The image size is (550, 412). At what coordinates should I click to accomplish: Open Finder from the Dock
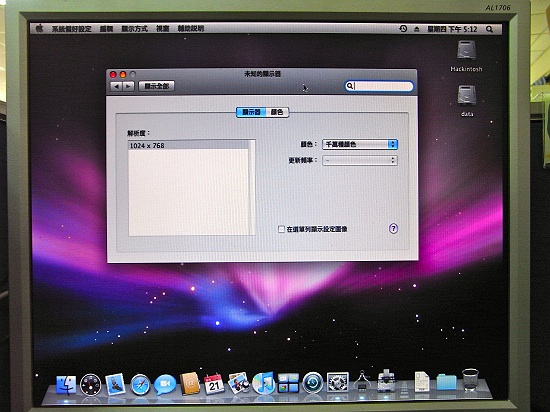[x=66, y=385]
